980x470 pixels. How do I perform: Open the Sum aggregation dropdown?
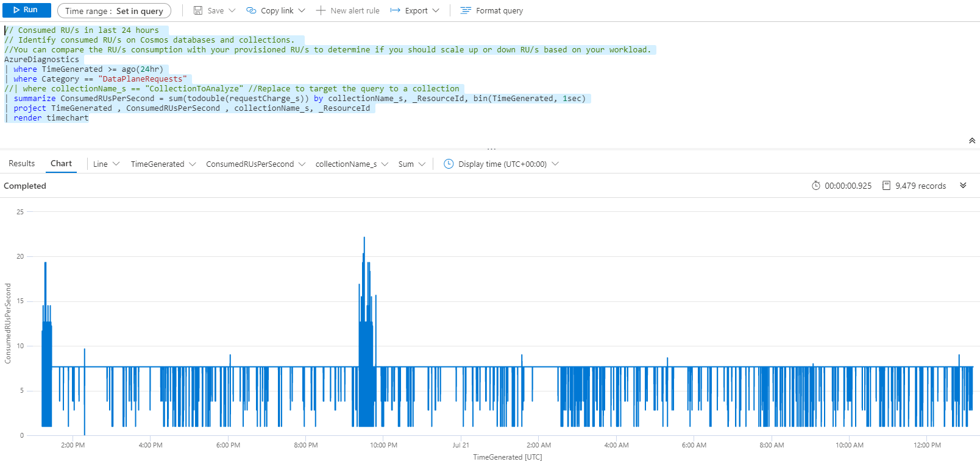[411, 164]
